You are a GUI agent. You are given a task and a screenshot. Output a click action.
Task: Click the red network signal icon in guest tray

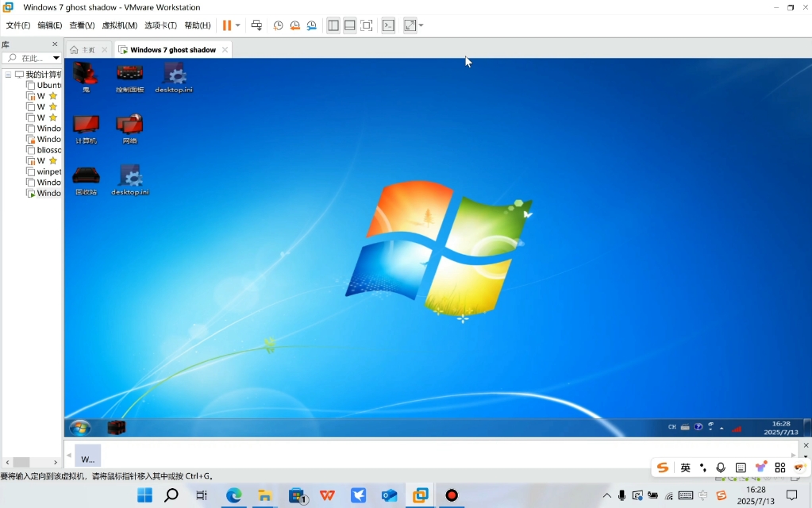(x=737, y=429)
